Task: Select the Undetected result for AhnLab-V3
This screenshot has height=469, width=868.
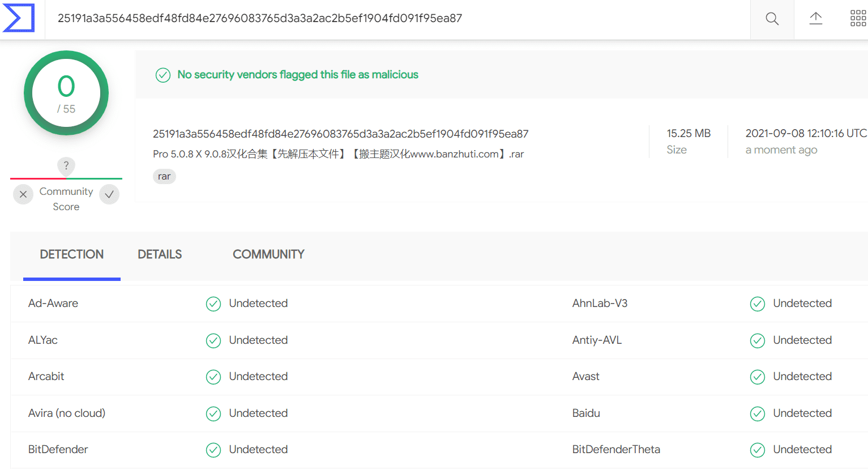Action: pos(802,303)
